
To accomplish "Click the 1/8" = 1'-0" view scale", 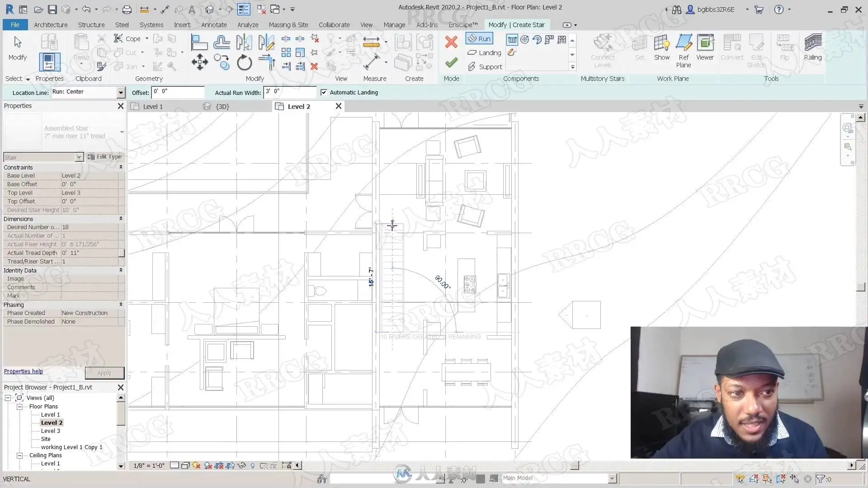I will click(x=149, y=465).
